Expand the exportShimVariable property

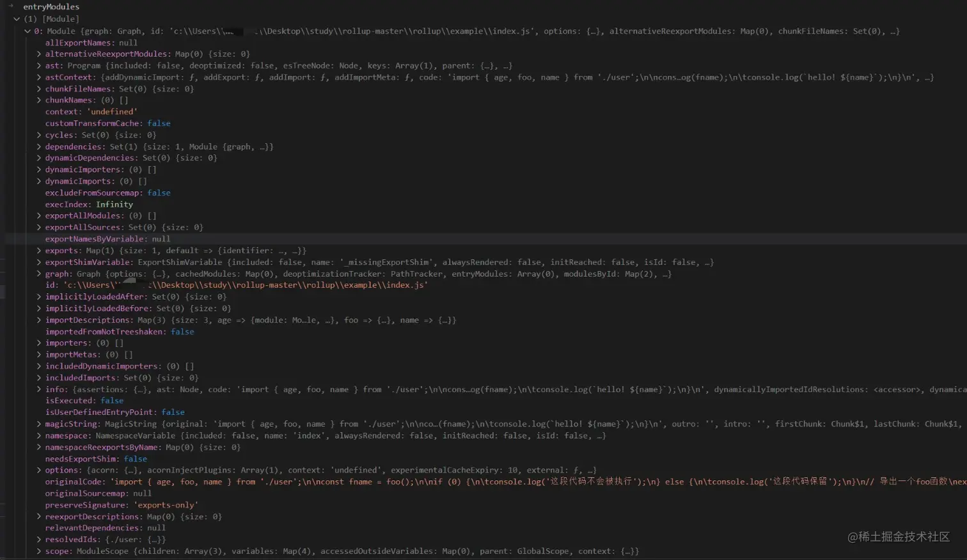[x=39, y=262]
